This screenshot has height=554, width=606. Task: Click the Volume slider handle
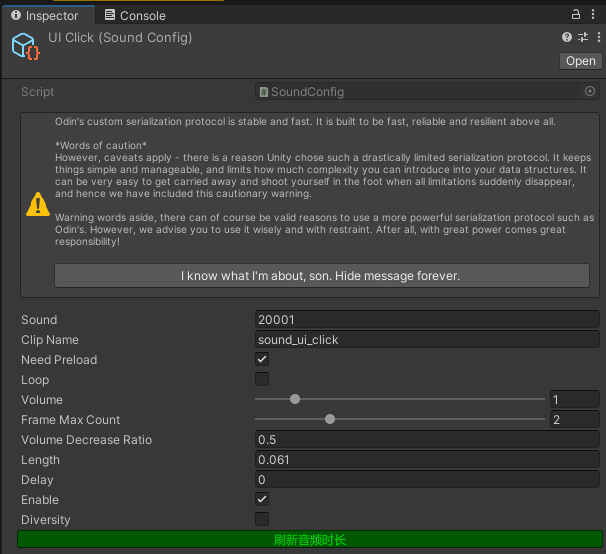click(295, 399)
